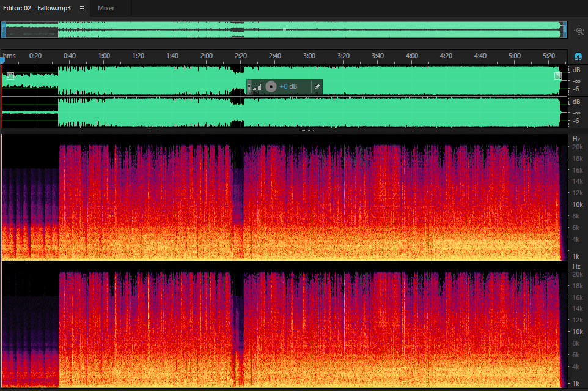Click the 2:40 mark on the time ruler
This screenshot has width=588, height=391.
click(275, 56)
